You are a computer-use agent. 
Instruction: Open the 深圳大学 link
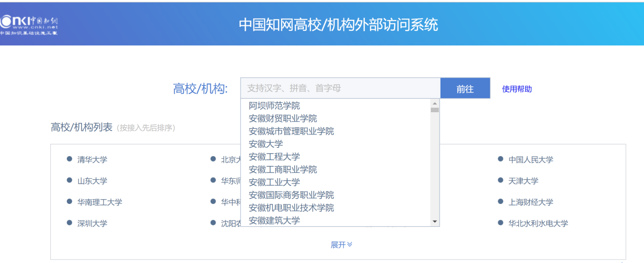tap(92, 223)
